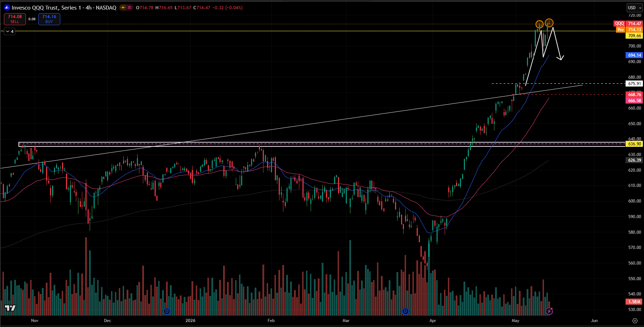Open symbol search via Invesco QQQ Trust title
This screenshot has height=327, width=644.
[x=64, y=7]
